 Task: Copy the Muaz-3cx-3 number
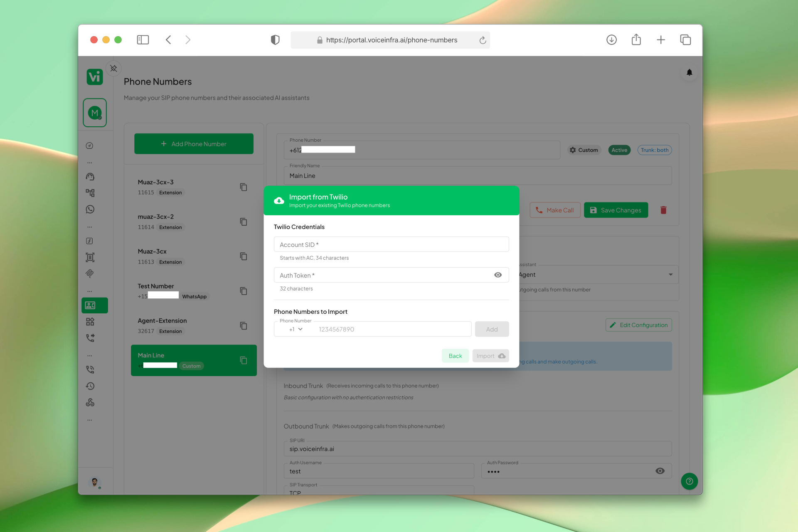[244, 187]
